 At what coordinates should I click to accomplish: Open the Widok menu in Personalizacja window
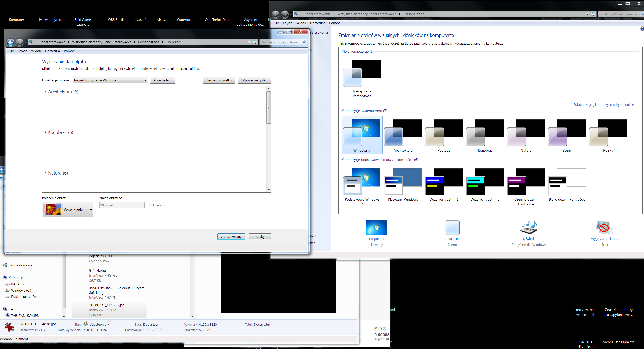click(x=301, y=23)
